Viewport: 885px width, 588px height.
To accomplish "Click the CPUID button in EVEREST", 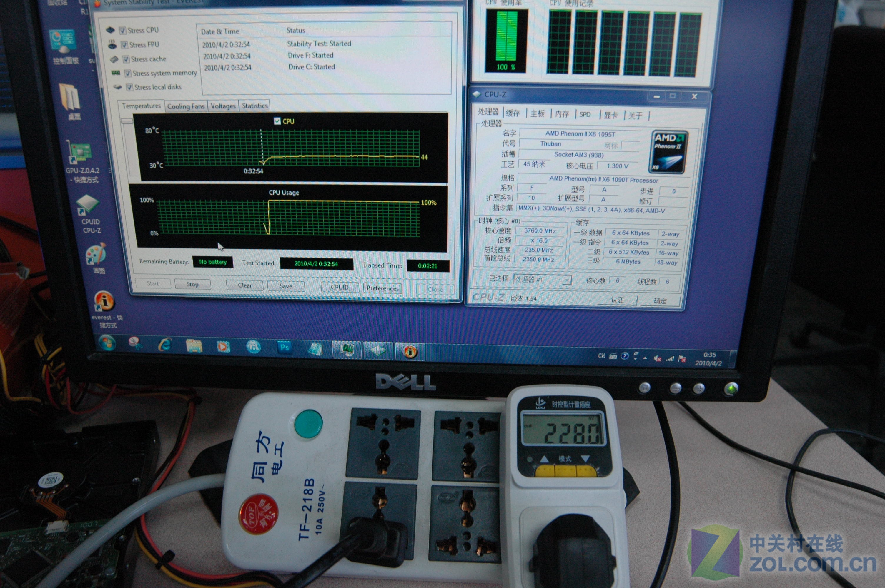I will pyautogui.click(x=340, y=287).
